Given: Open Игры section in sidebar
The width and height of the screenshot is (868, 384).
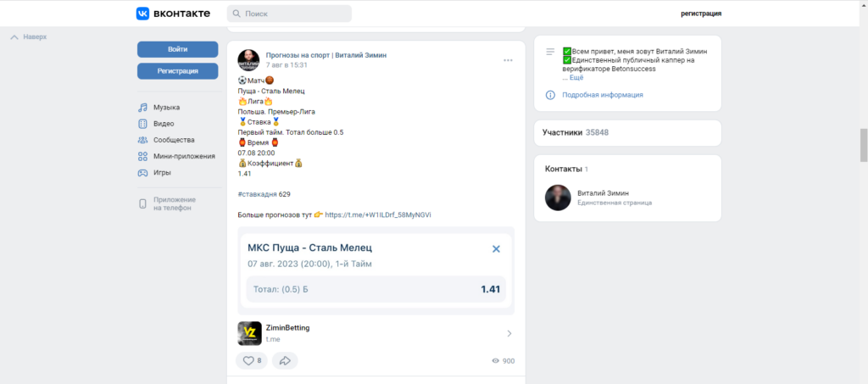Looking at the screenshot, I should (x=162, y=172).
